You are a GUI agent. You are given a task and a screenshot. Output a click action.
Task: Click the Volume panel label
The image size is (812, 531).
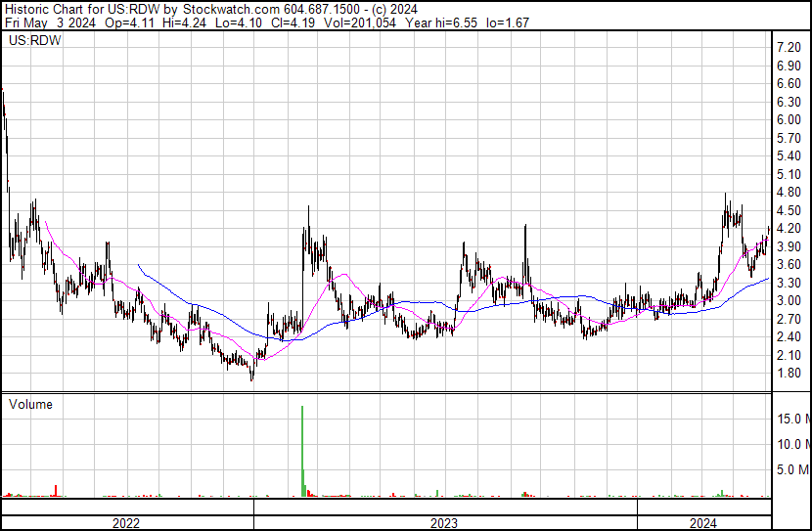tap(30, 404)
